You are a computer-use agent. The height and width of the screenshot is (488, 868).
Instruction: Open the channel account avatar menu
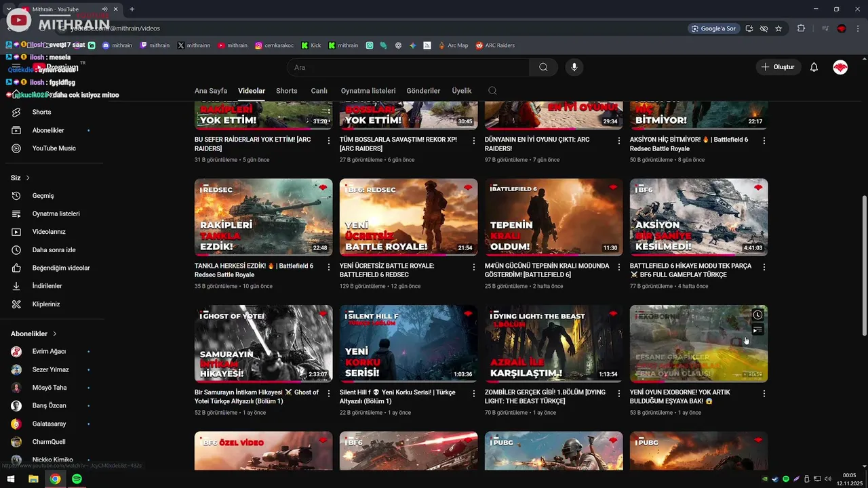coord(840,67)
